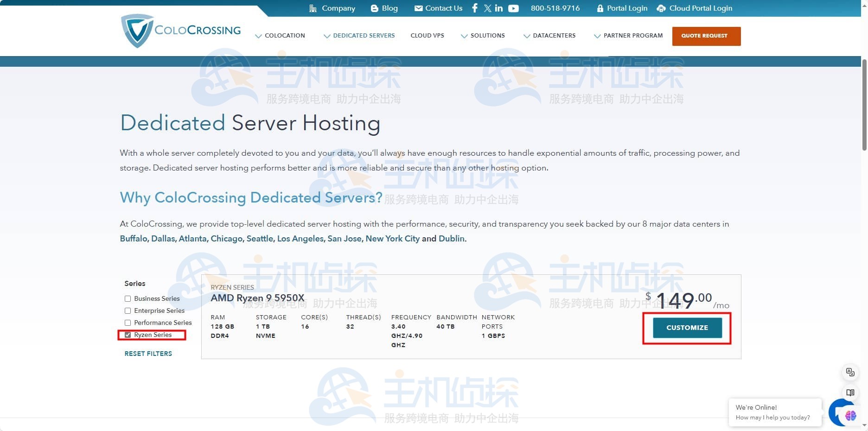Open the Portal Login link

click(622, 8)
